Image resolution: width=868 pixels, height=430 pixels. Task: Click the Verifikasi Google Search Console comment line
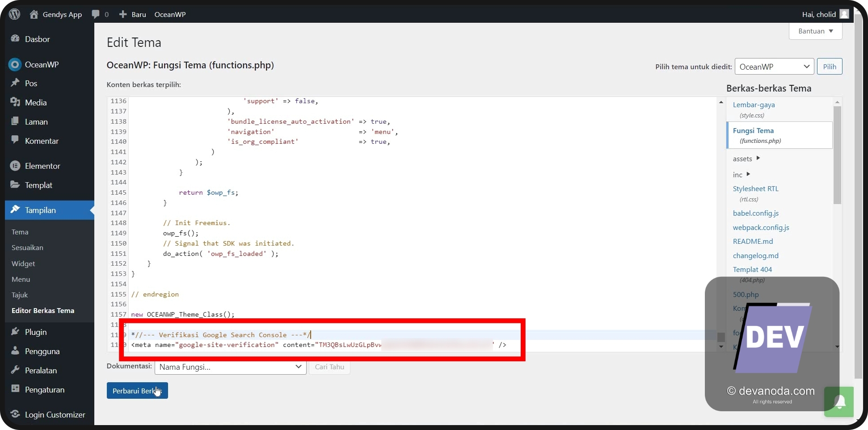(x=221, y=335)
